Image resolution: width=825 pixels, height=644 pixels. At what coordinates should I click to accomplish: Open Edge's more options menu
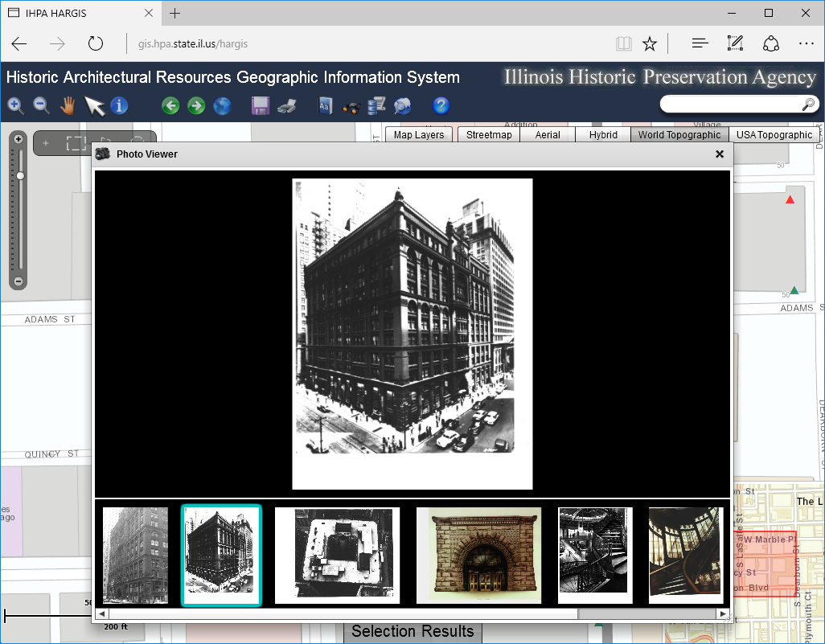coord(807,43)
